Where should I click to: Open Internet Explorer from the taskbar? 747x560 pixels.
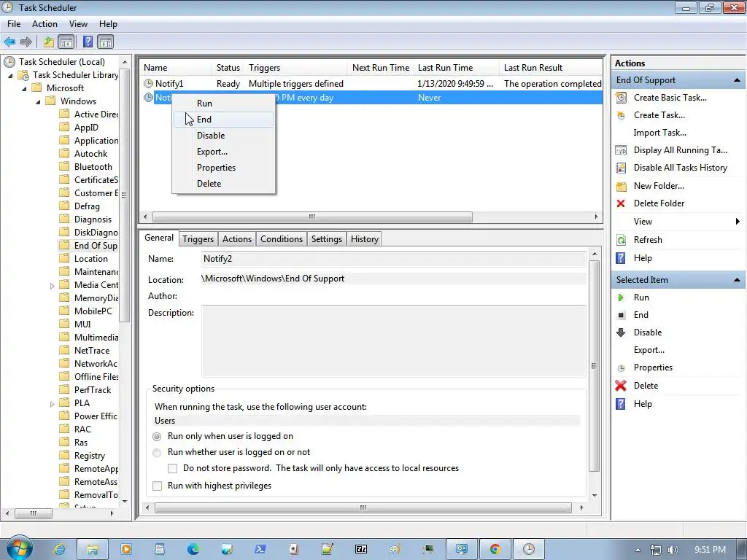[x=59, y=550]
